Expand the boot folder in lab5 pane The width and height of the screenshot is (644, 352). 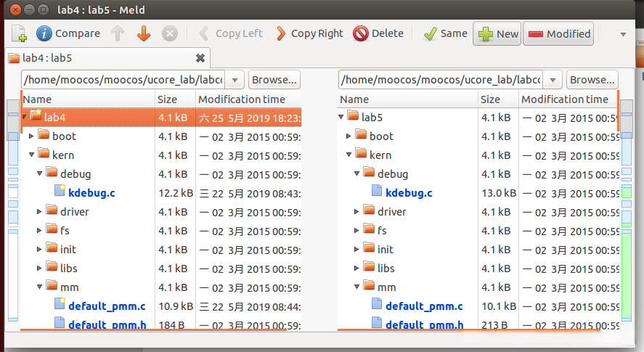tap(349, 136)
